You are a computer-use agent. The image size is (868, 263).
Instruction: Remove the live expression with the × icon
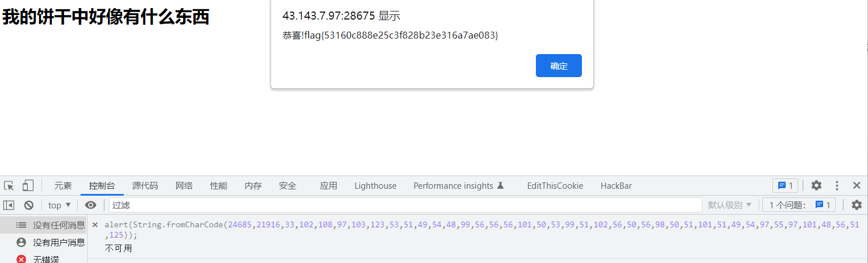(x=96, y=225)
